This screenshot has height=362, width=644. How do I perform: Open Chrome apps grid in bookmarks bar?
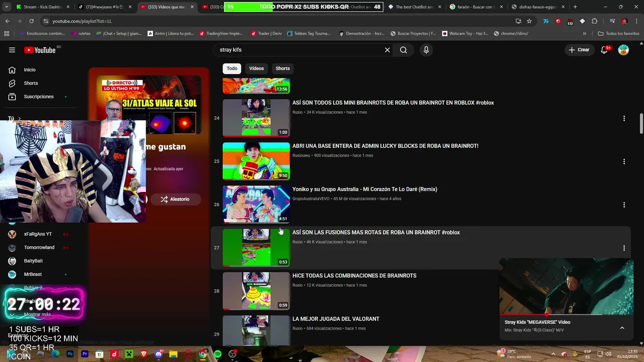7,33
